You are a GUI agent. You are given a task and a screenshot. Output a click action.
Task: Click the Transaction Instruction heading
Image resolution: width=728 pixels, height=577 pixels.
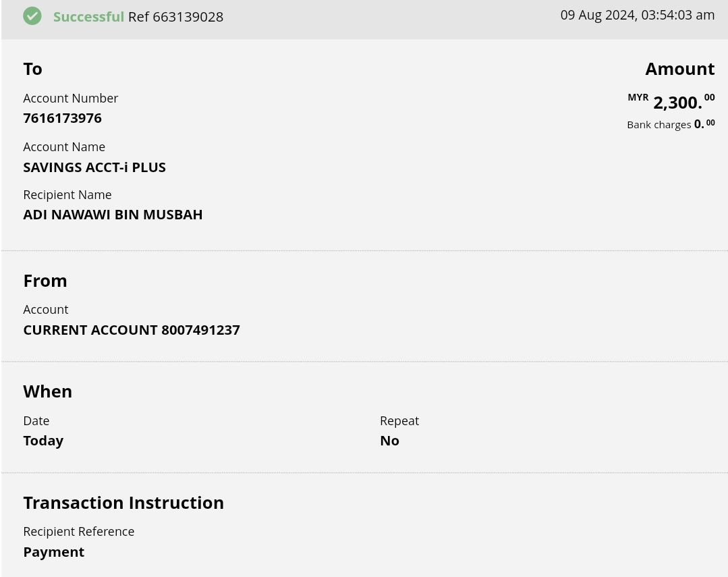click(123, 503)
